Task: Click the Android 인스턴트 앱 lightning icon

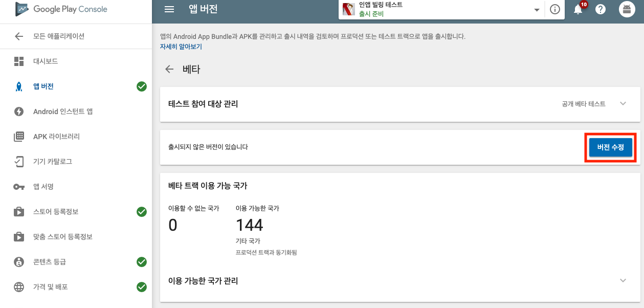Action: [19, 112]
